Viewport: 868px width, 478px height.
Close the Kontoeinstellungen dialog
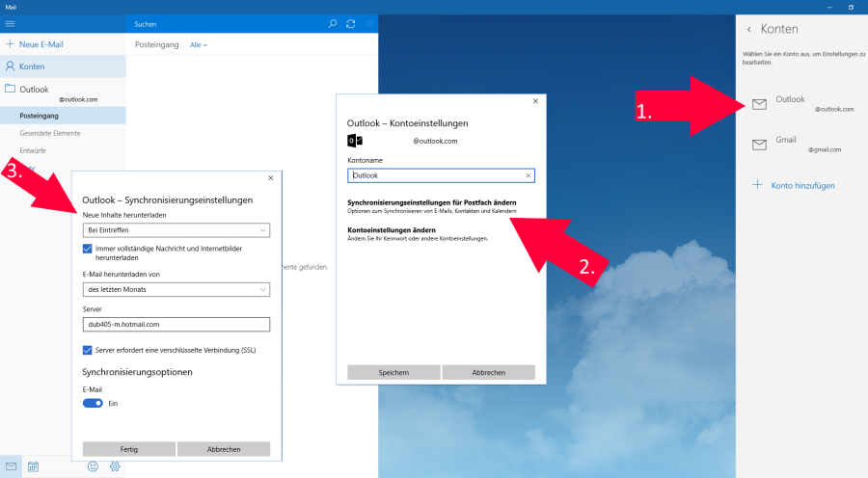click(535, 101)
